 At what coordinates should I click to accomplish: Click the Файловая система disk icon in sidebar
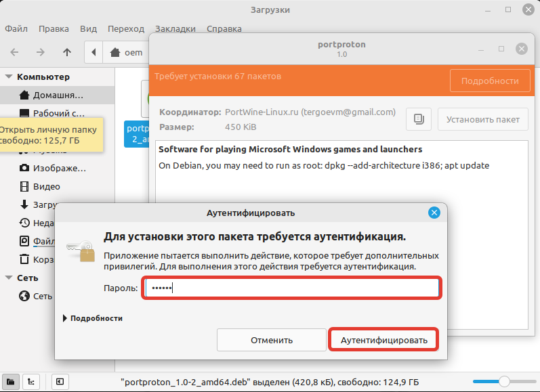point(24,241)
